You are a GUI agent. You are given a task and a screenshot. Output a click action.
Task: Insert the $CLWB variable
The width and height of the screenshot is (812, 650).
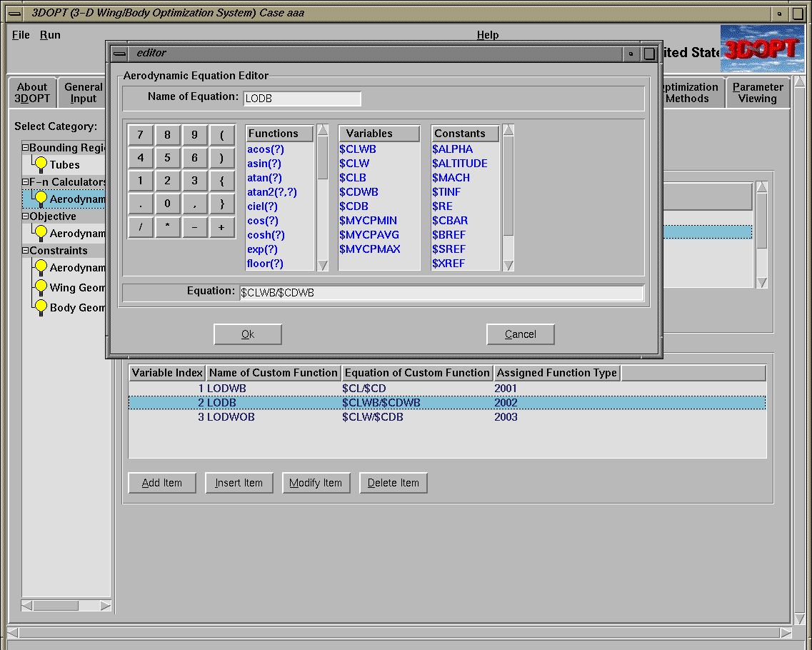point(358,149)
